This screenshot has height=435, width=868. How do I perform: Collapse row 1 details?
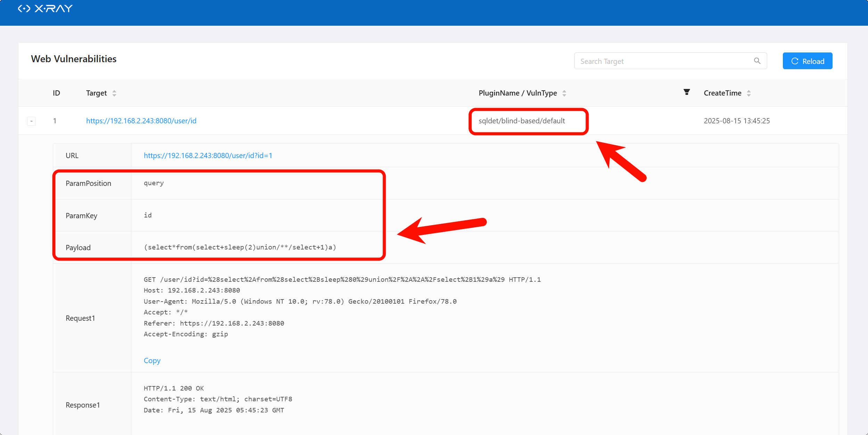pyautogui.click(x=32, y=121)
